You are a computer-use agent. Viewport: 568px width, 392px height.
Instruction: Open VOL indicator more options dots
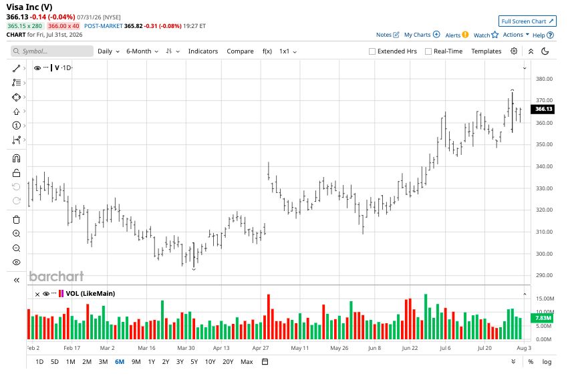click(x=54, y=292)
